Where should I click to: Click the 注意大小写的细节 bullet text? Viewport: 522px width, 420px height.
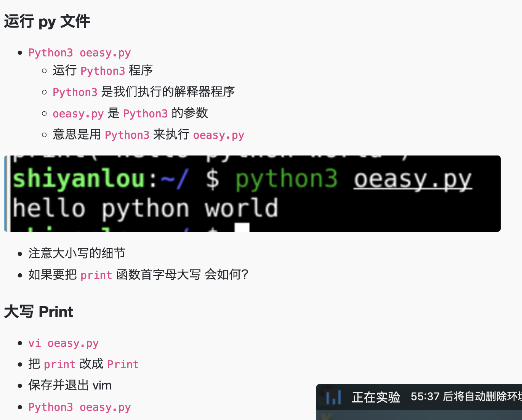coord(77,253)
